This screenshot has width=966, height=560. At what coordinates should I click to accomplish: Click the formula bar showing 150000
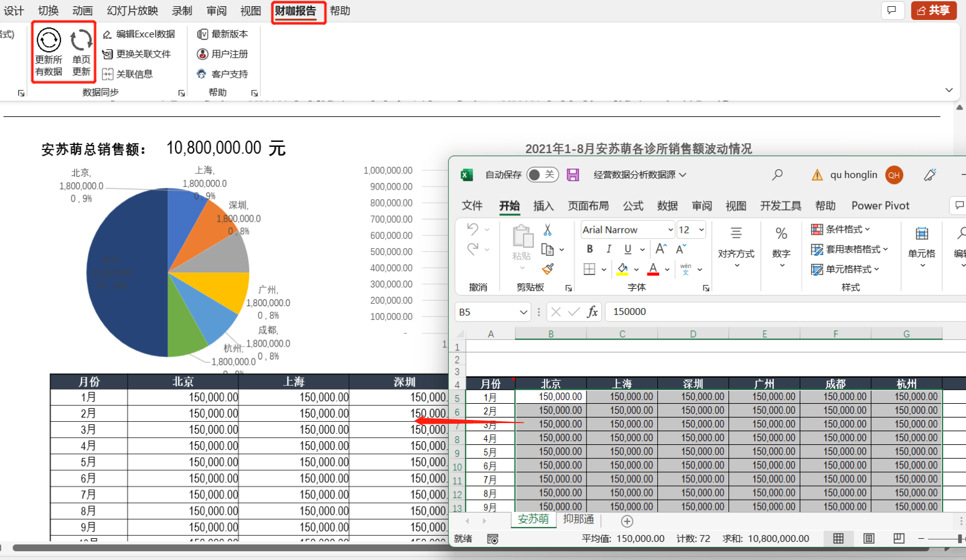click(778, 312)
